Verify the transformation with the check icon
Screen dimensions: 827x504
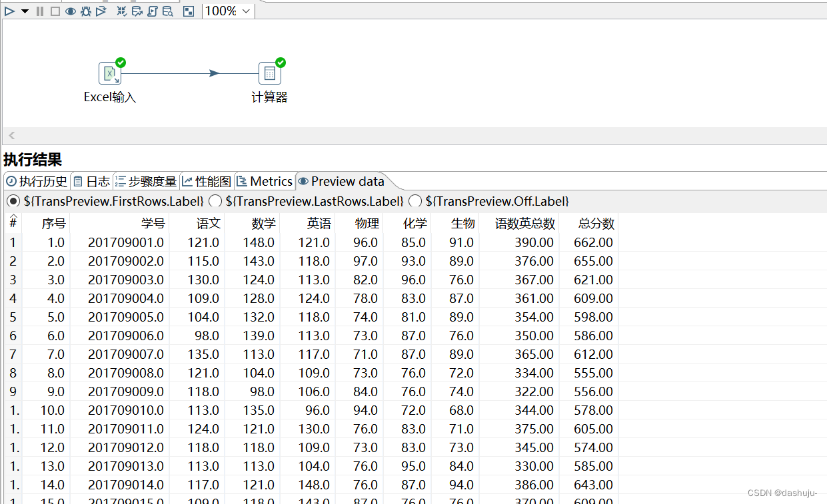[121, 11]
